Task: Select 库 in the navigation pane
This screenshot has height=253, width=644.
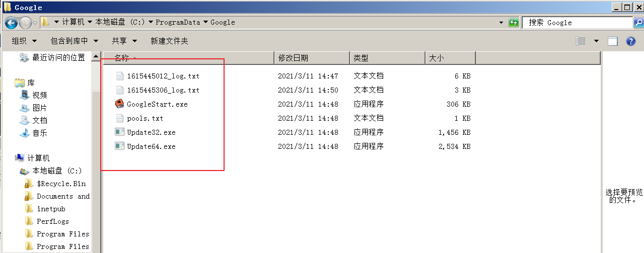Action: coord(31,82)
